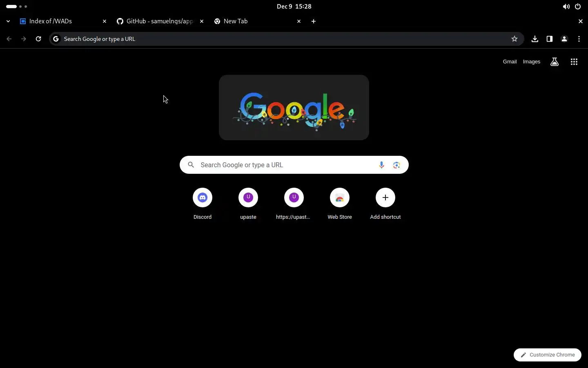Open the power menu icon
The width and height of the screenshot is (588, 368).
[x=578, y=7]
